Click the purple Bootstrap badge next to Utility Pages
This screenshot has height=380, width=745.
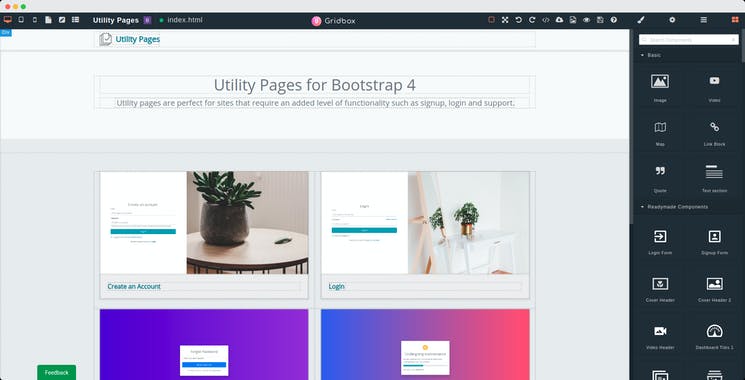coord(147,20)
